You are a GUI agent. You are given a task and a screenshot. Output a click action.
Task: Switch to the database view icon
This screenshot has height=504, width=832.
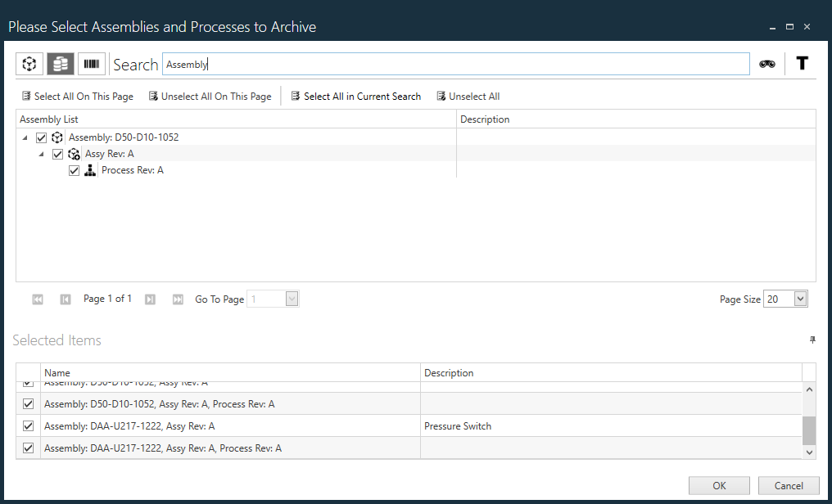60,63
